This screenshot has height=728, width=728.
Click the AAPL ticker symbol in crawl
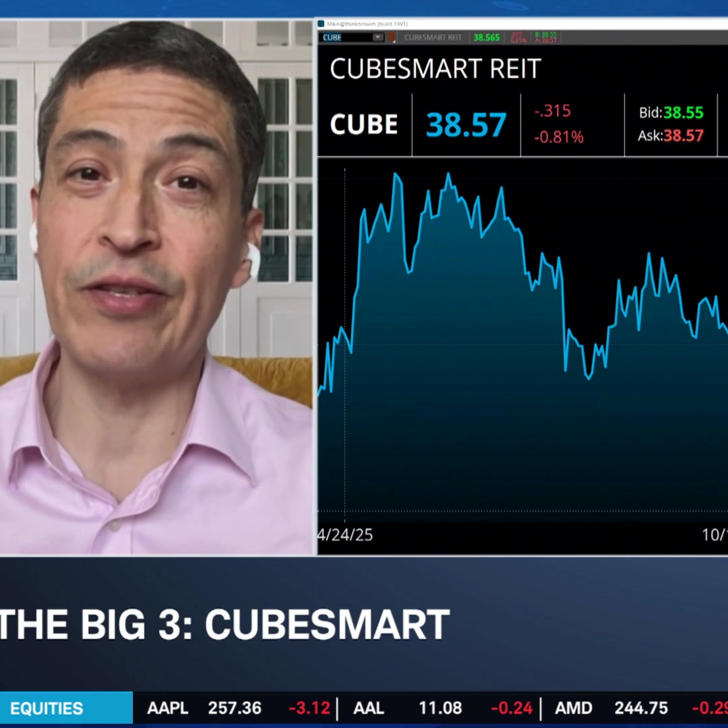click(x=168, y=708)
